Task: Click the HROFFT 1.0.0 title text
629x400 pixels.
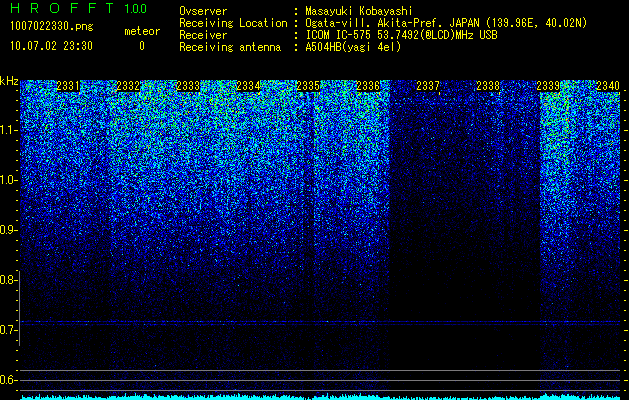Action: tap(79, 8)
